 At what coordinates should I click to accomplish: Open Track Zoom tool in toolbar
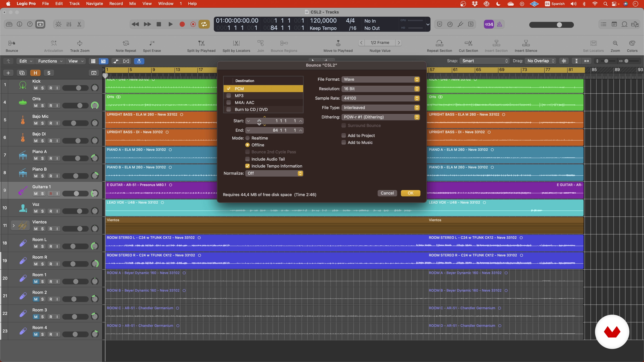[x=79, y=43]
